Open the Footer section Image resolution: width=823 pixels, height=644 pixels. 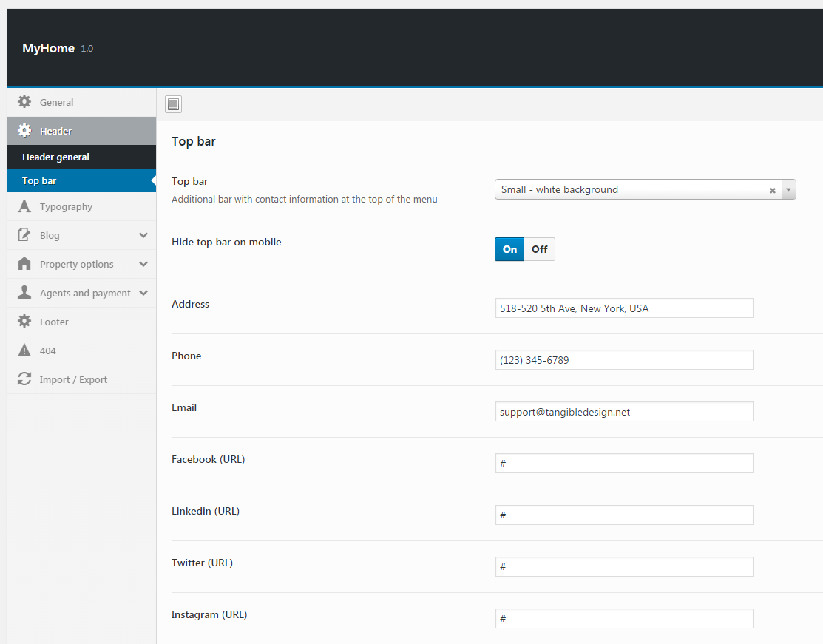click(x=82, y=322)
